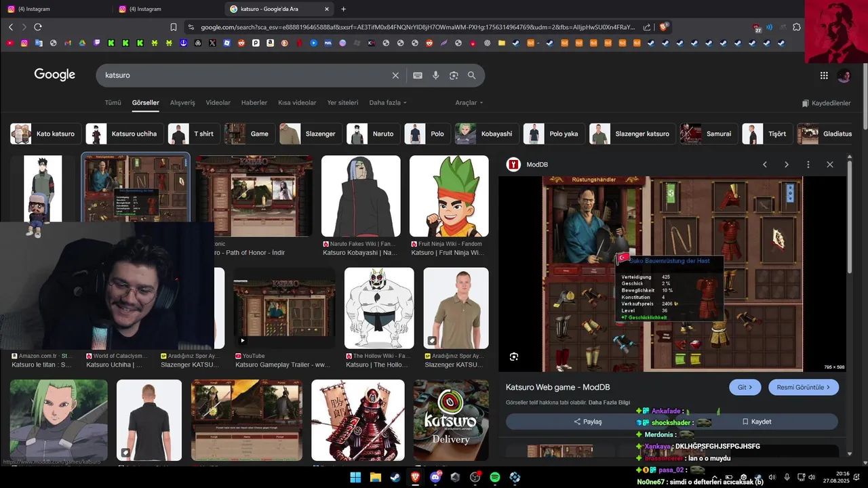Expand the 'Araçlar' tools dropdown

click(x=469, y=103)
